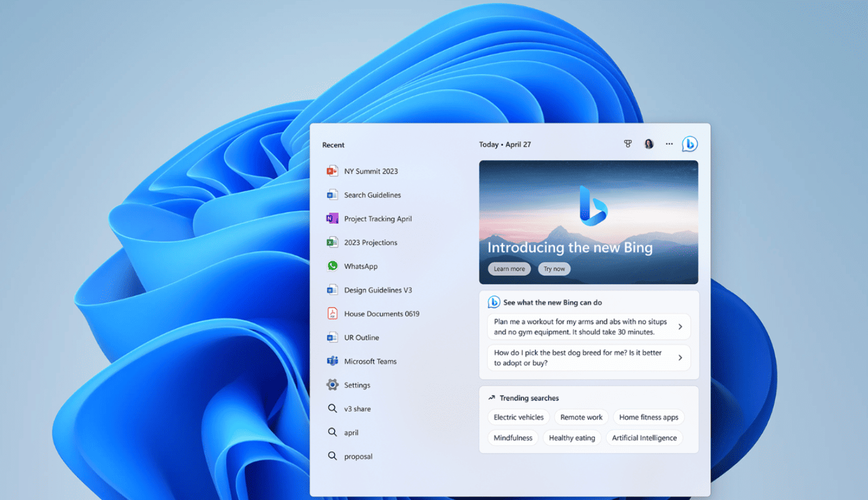Click the Excel icon beside 2023 Projections
Image resolution: width=868 pixels, height=500 pixels.
(332, 242)
